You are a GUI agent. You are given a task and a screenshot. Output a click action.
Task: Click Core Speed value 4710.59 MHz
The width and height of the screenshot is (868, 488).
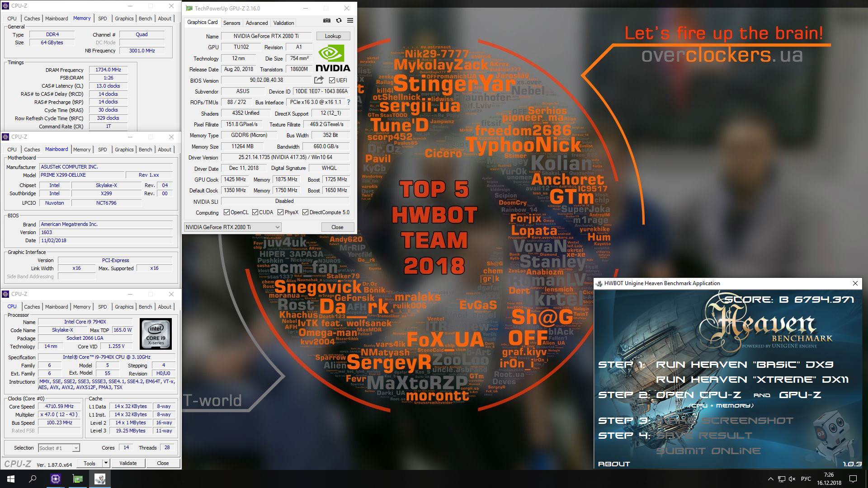point(60,406)
